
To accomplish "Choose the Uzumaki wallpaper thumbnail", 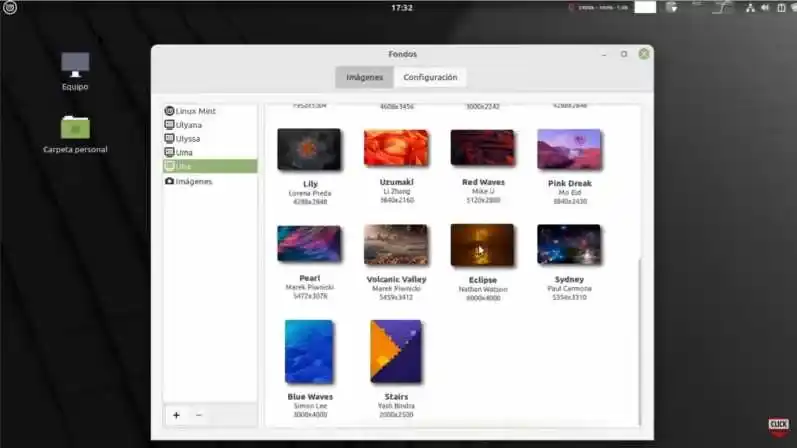I will 396,148.
